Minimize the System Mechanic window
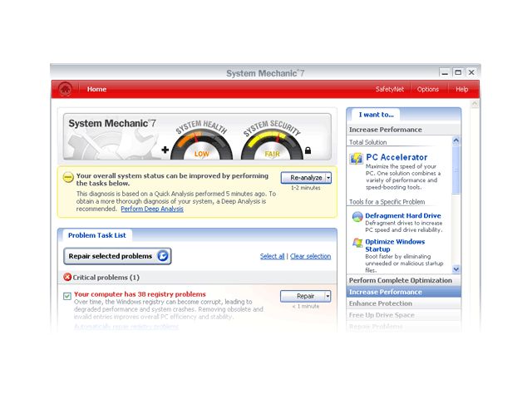532x399 pixels. 445,72
